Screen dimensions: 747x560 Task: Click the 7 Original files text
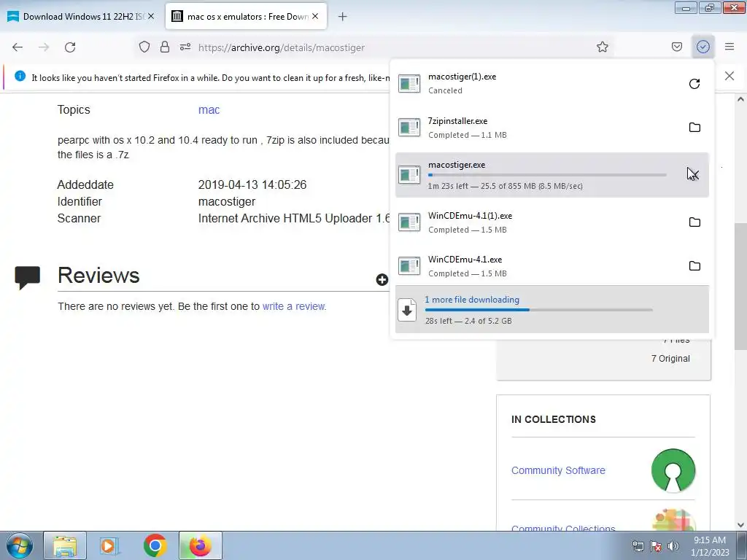(x=670, y=359)
